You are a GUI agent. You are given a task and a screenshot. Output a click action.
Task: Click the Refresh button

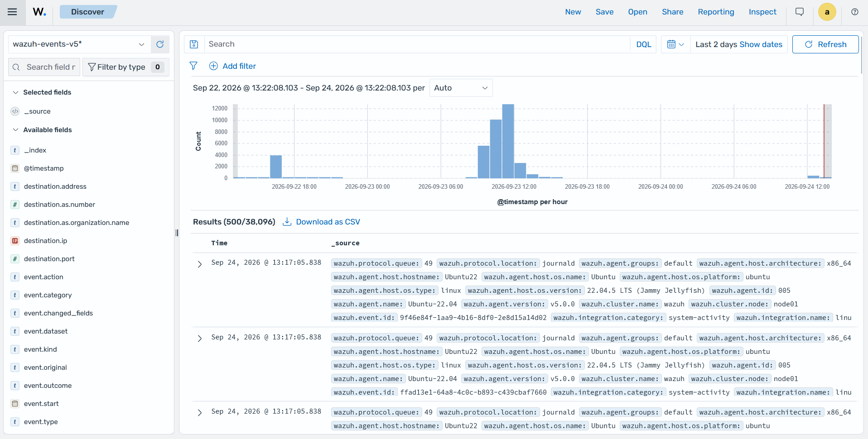click(x=825, y=44)
